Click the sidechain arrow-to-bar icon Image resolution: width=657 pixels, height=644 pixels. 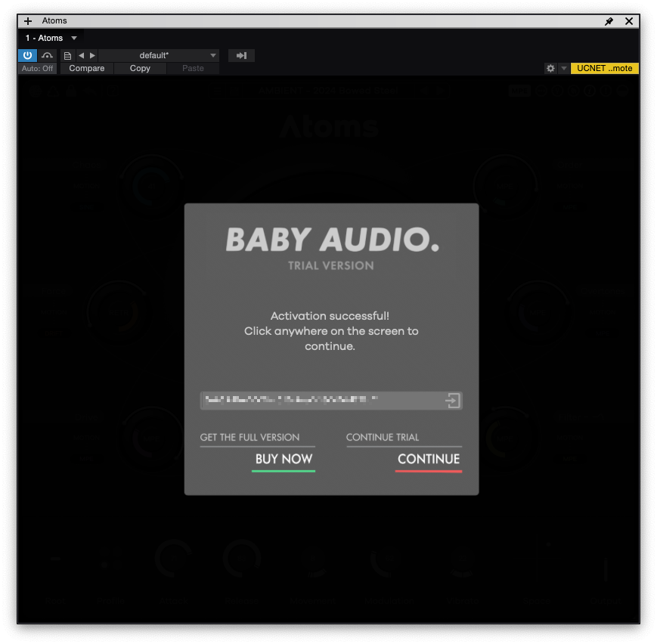coord(241,55)
